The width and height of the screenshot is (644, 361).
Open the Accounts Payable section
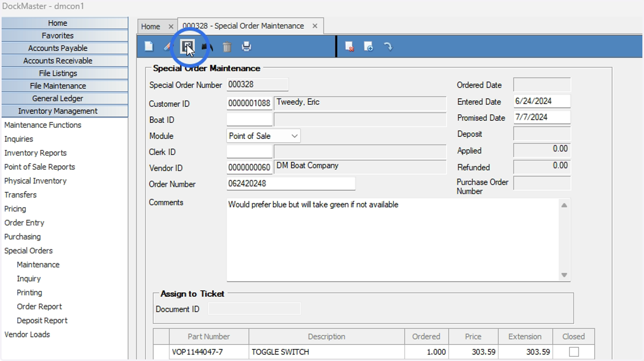(64, 48)
